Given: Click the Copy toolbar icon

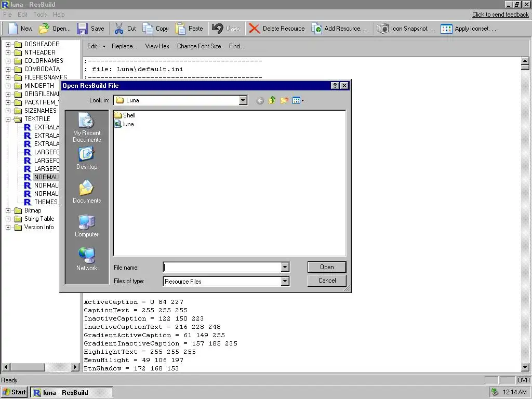Looking at the screenshot, I should point(148,29).
